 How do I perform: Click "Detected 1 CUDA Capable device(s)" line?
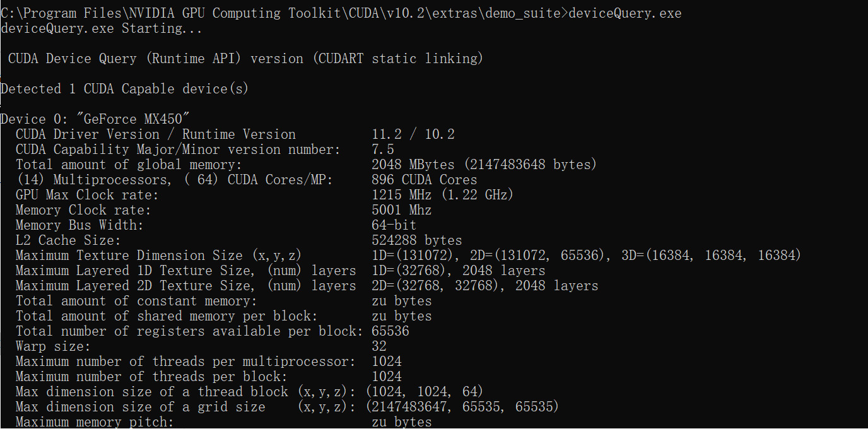click(124, 89)
